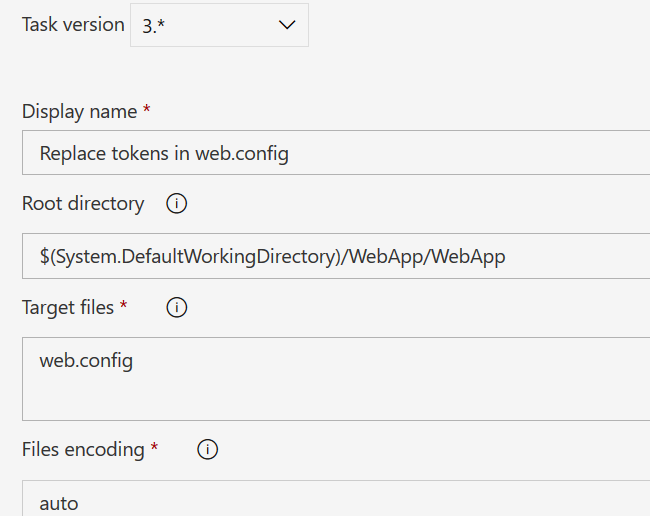650x516 pixels.
Task: Click the "Root directory" label text
Action: 83,204
